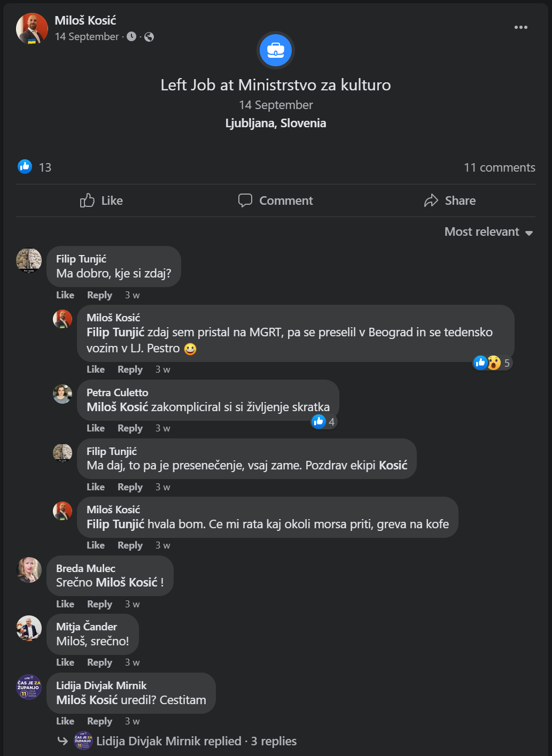552x756 pixels.
Task: Reply to Lidija Divjak Mirnik's comment
Action: point(99,721)
